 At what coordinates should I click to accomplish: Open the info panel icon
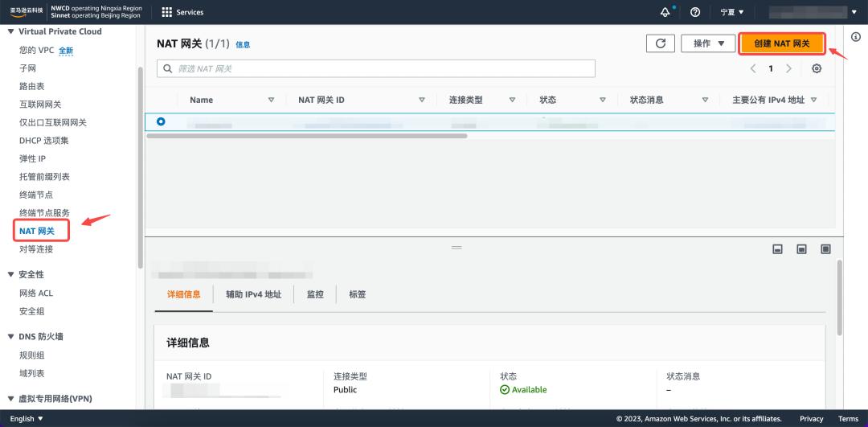pos(856,37)
